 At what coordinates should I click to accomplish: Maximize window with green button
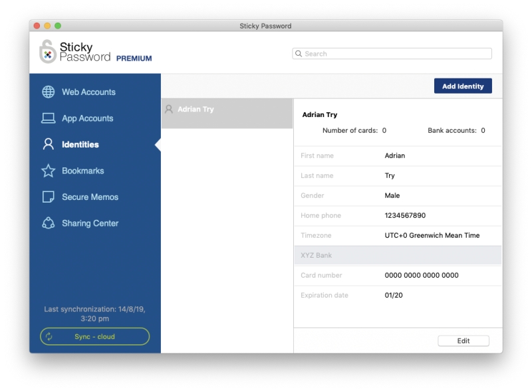click(58, 26)
